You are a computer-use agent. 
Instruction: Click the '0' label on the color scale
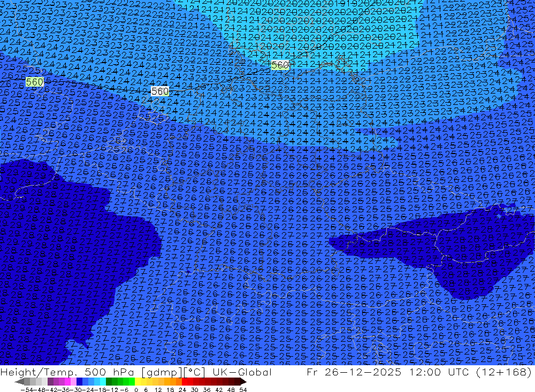(x=136, y=390)
